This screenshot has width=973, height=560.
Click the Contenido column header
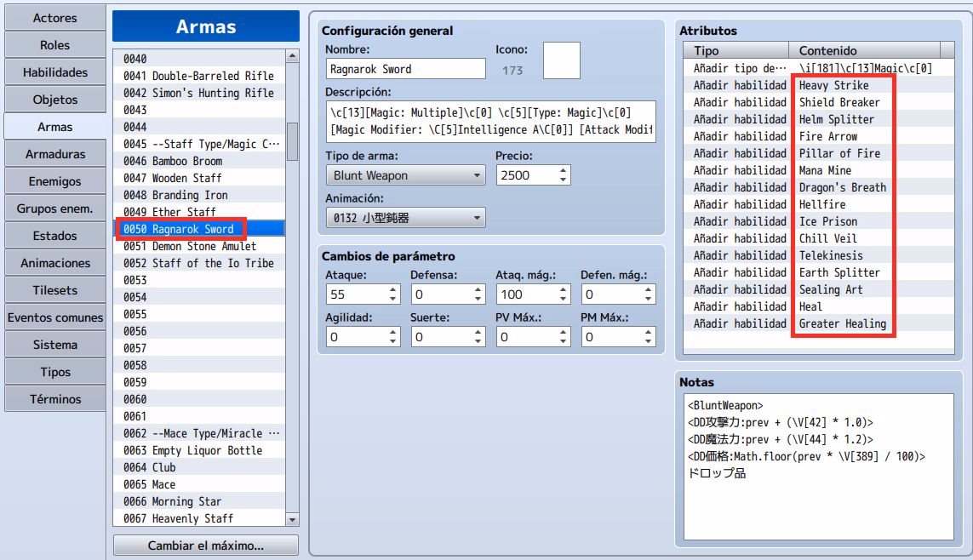click(864, 50)
